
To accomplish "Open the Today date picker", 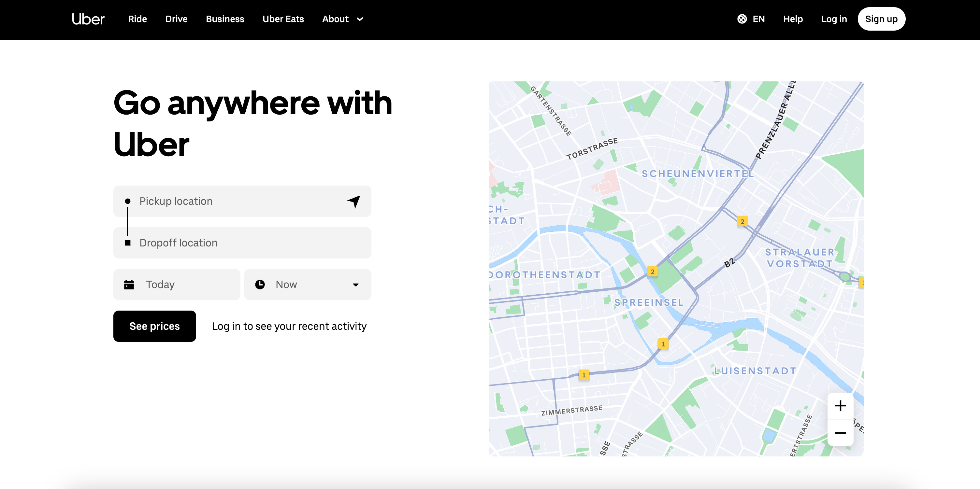I will [177, 285].
